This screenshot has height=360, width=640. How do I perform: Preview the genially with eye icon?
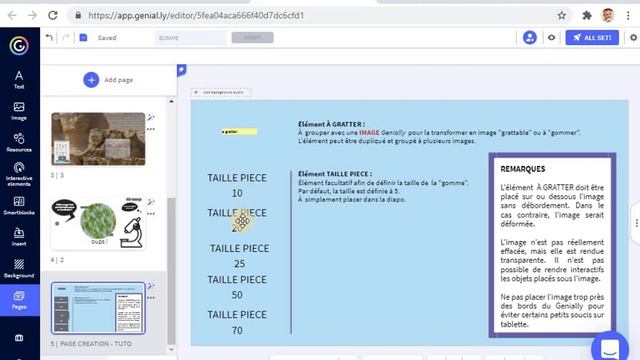[x=551, y=38]
